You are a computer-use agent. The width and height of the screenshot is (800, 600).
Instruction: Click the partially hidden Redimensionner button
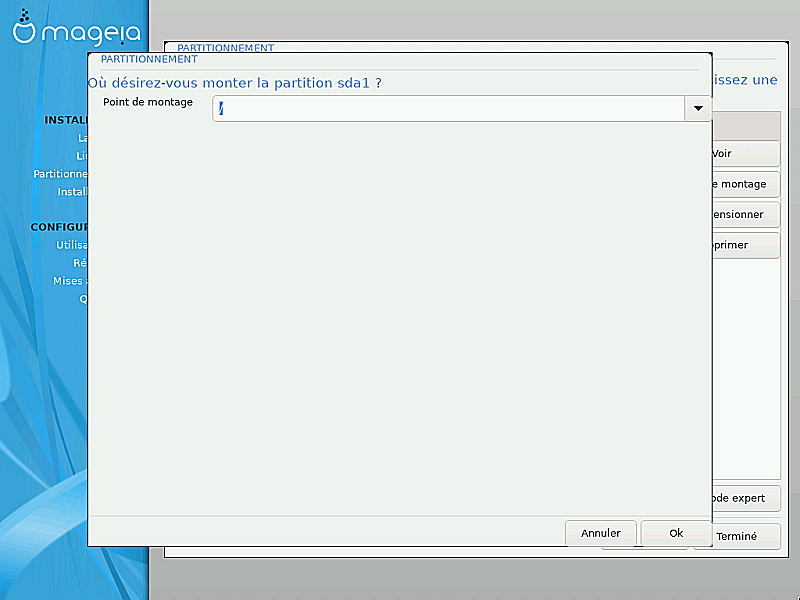(744, 214)
